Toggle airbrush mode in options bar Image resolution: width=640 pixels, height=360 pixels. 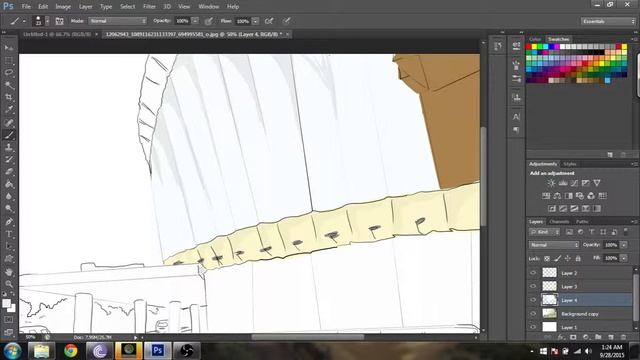pyautogui.click(x=269, y=21)
